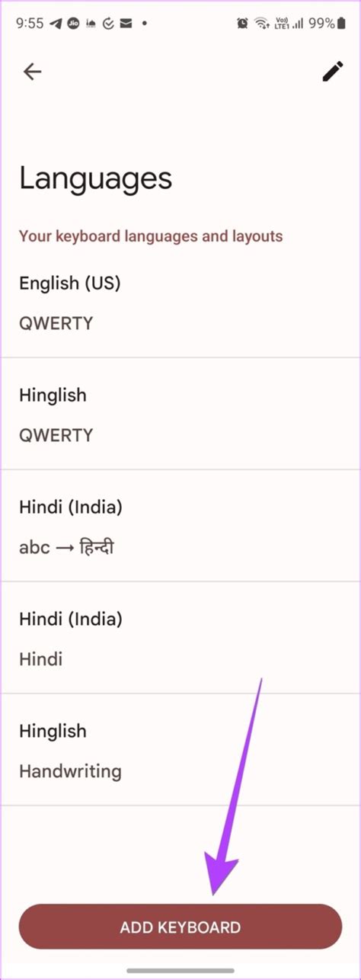Open Hindi (India) Hindi layout entry
Screen dimensions: 361x980
tap(180, 638)
